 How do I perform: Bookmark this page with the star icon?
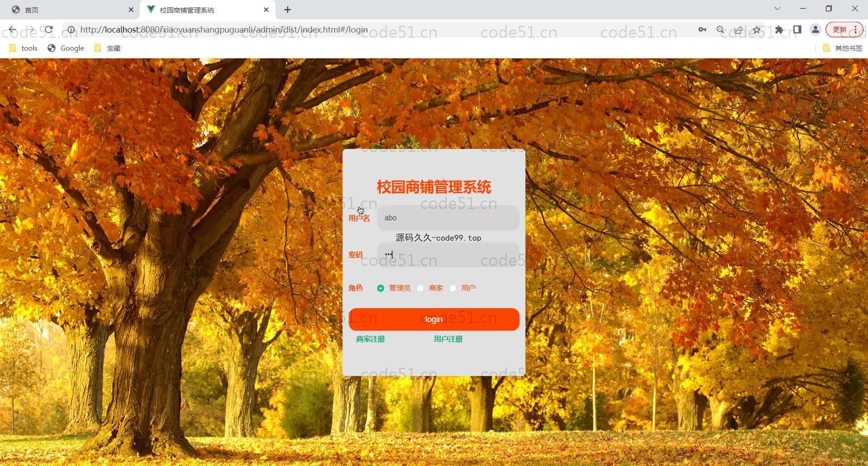click(x=757, y=30)
